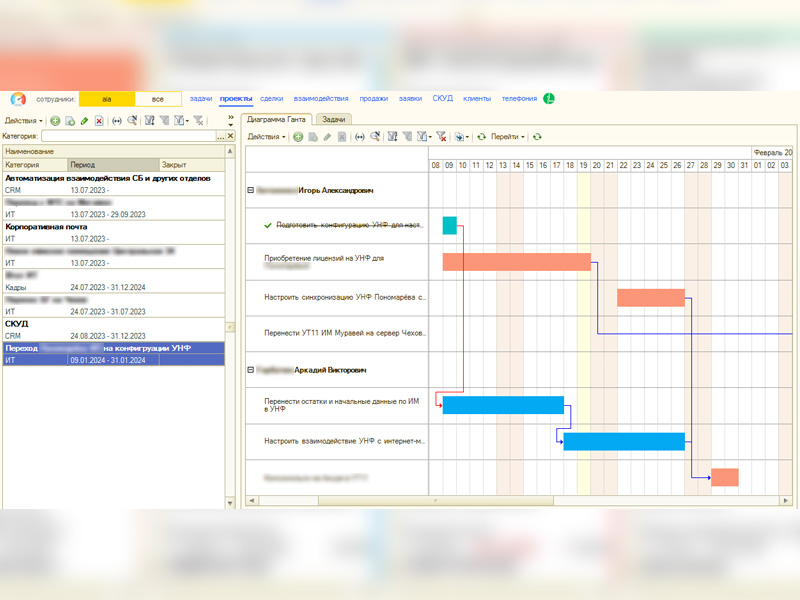800x600 pixels.
Task: Click the pencil edit icon in left toolbar
Action: 84,120
